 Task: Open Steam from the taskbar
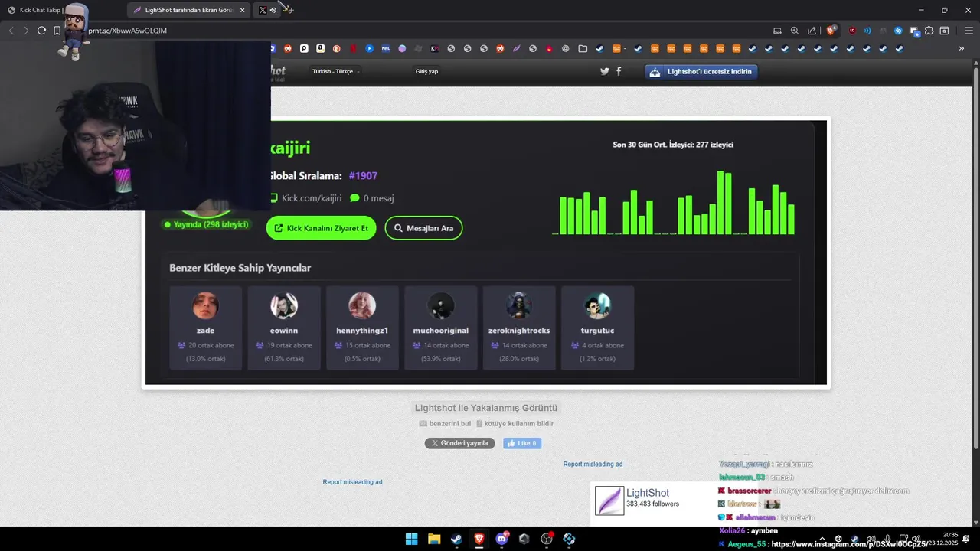point(456,539)
